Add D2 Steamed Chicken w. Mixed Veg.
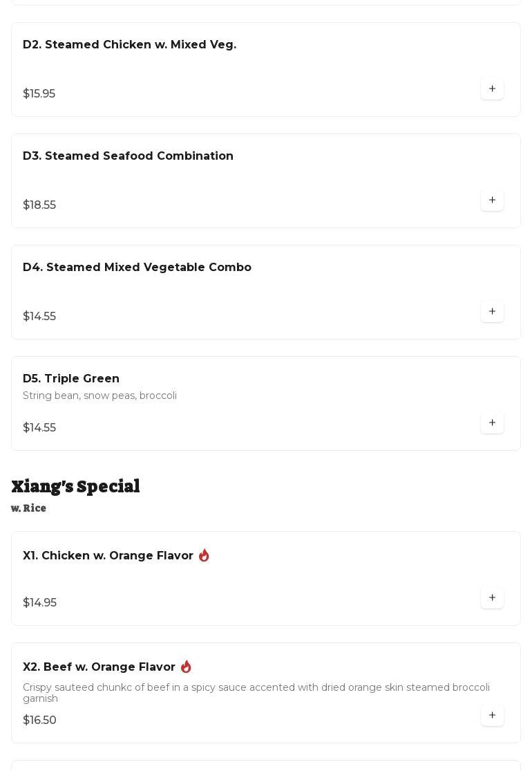This screenshot has height=771, width=532. pos(492,89)
